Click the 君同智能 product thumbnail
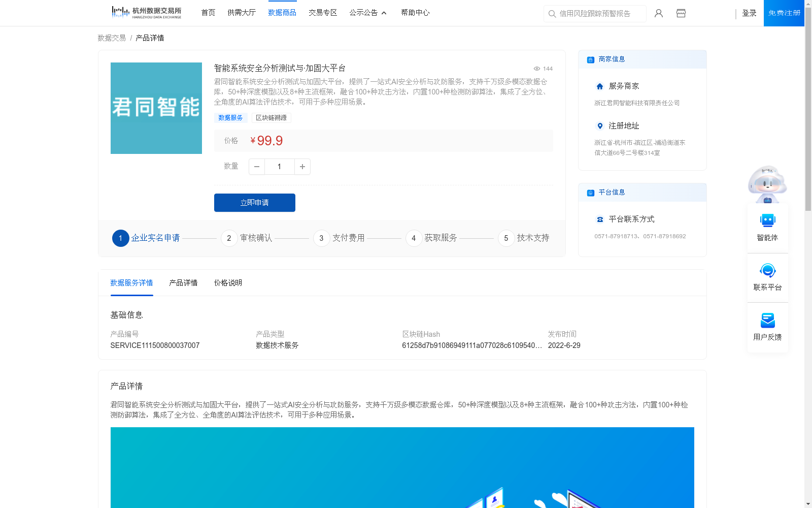The image size is (812, 508). 156,108
